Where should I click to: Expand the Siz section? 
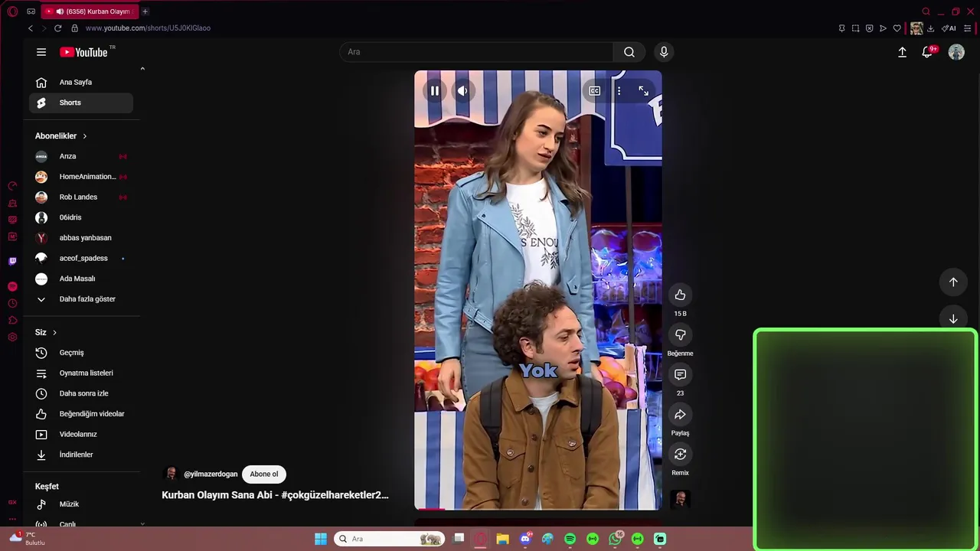pyautogui.click(x=46, y=333)
